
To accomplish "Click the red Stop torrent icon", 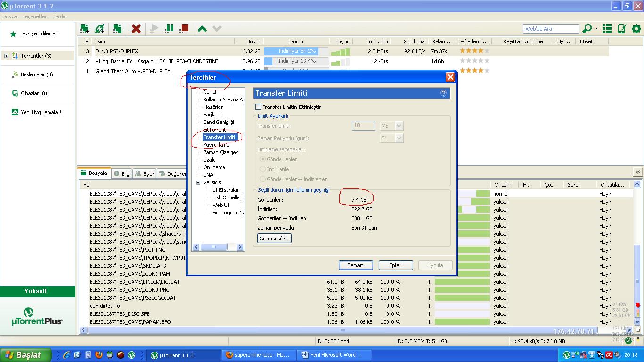I will [184, 29].
